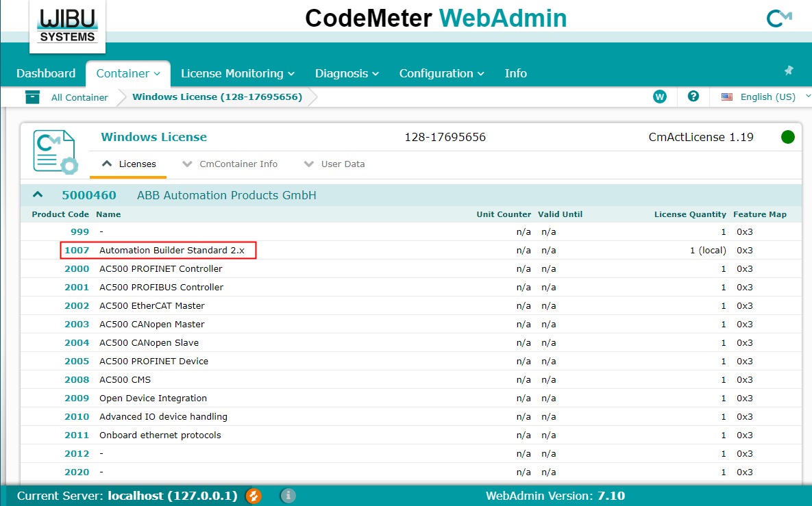Image resolution: width=812 pixels, height=506 pixels.
Task: Click the pin icon in navigation bar
Action: coord(789,71)
